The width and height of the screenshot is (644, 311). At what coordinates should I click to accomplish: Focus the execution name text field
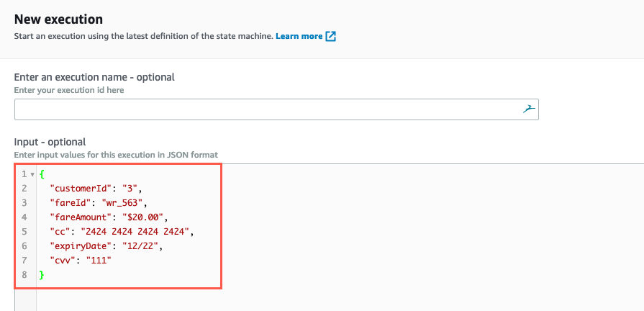(x=276, y=109)
